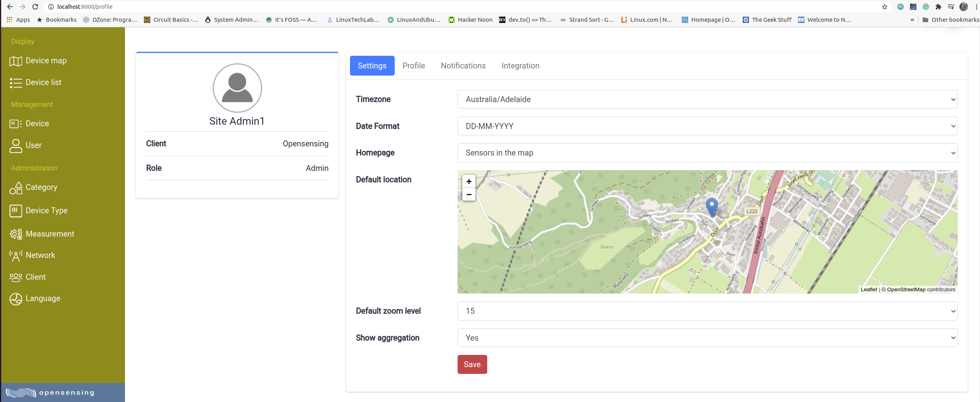The height and width of the screenshot is (402, 980).
Task: Switch to the Integration tab
Action: point(520,66)
